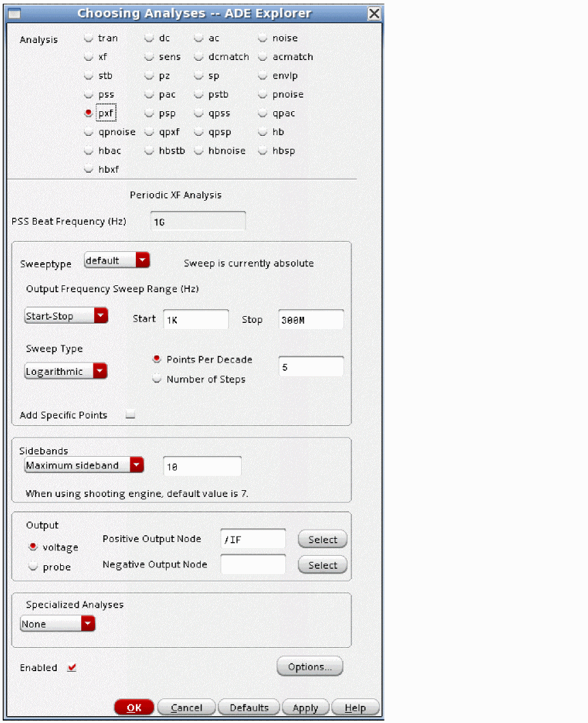
Task: Confirm with the OK button
Action: [135, 707]
